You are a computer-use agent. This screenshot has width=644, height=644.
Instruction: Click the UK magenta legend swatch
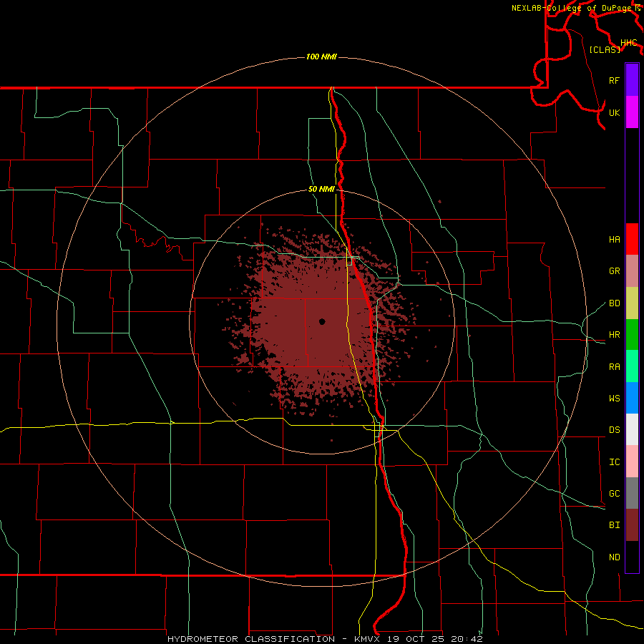click(632, 112)
